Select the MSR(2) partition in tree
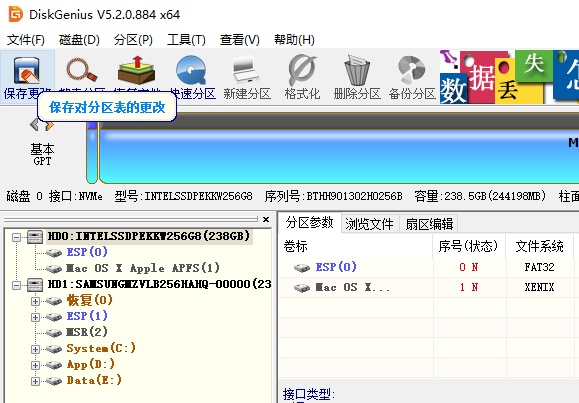Screen dimensions: 579x403 (87, 332)
